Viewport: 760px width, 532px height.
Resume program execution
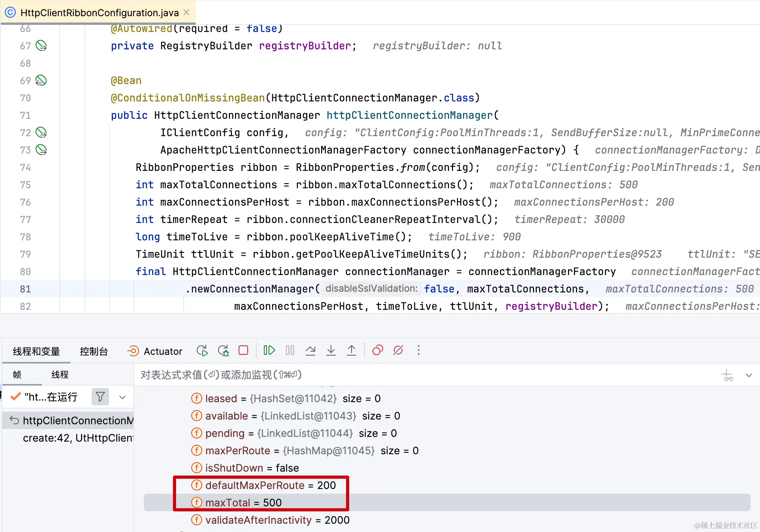[x=269, y=350]
